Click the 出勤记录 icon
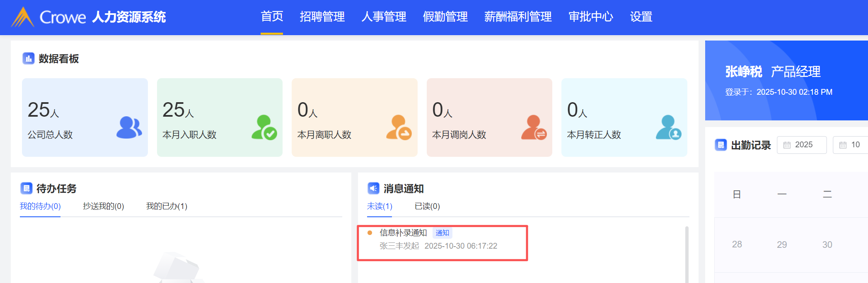 coord(721,145)
